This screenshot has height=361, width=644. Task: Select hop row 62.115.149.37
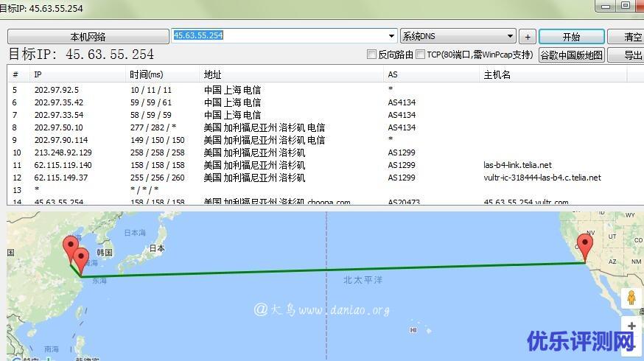tap(324, 178)
